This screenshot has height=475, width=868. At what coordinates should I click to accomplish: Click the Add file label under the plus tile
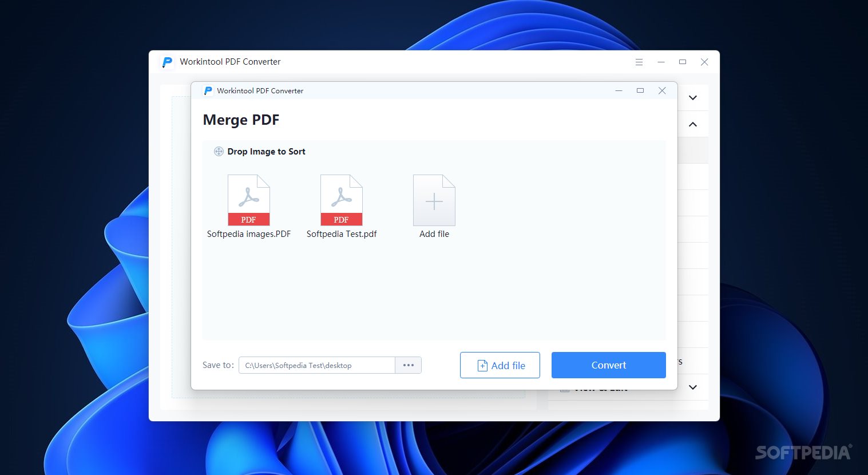coord(434,234)
